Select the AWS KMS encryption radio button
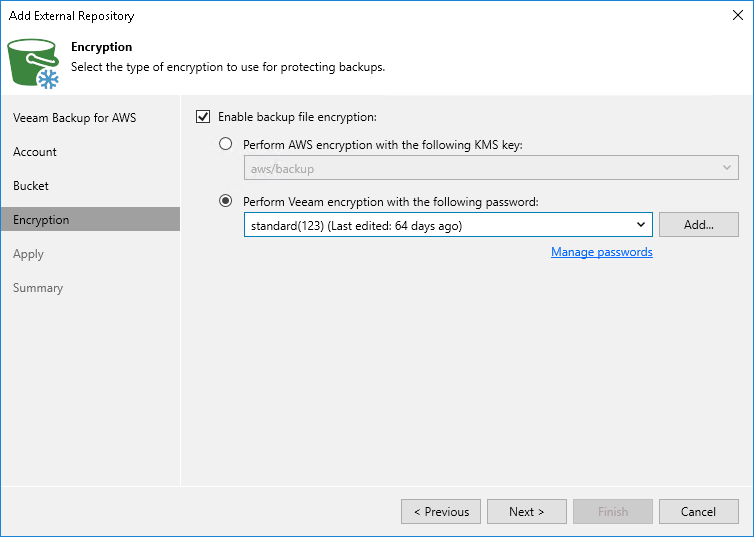The width and height of the screenshot is (754, 537). 226,145
